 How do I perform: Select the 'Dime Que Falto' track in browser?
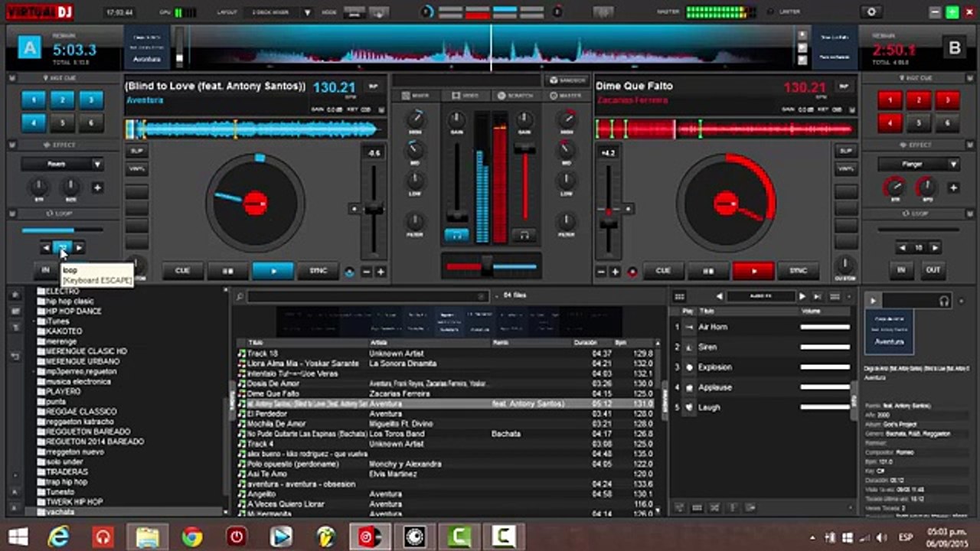pos(447,393)
